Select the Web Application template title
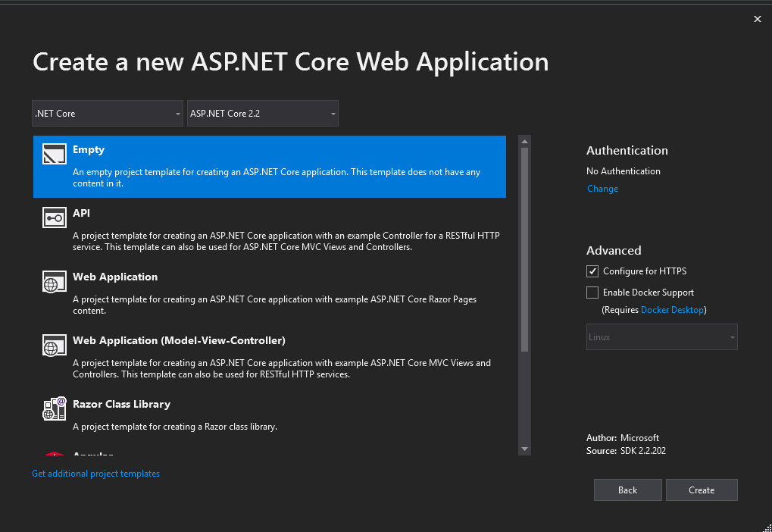 point(115,277)
